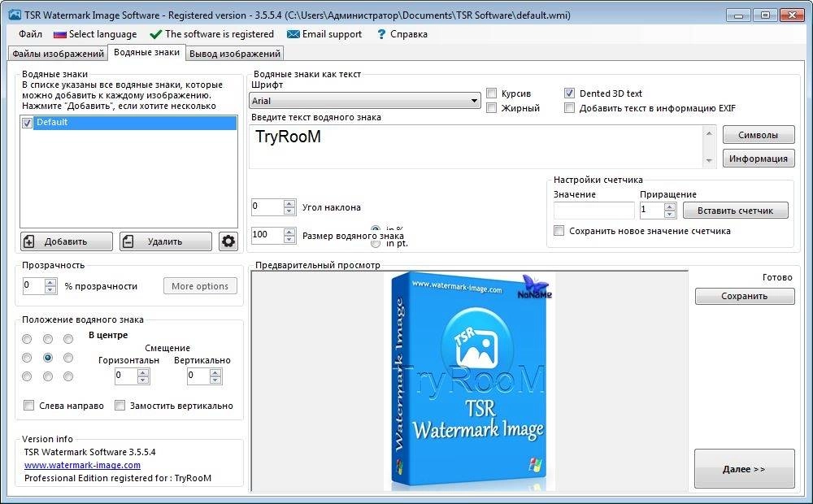Click the preview image of software box
This screenshot has height=504, width=813.
(470, 381)
